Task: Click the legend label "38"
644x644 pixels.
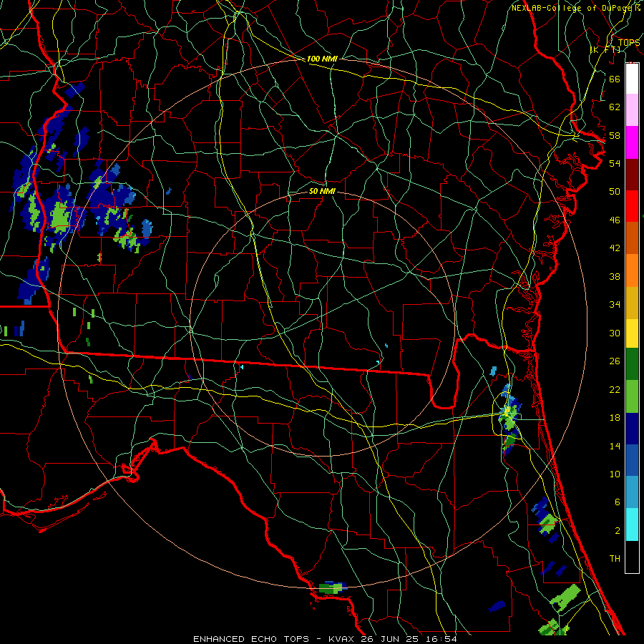Action: point(615,276)
